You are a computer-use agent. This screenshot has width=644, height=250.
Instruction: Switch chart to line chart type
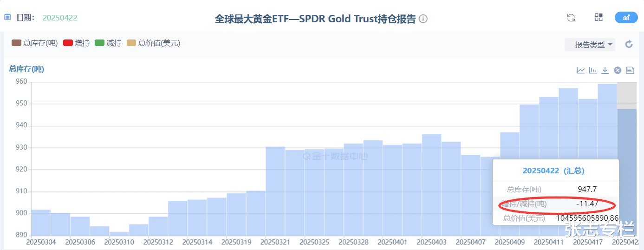click(x=581, y=70)
